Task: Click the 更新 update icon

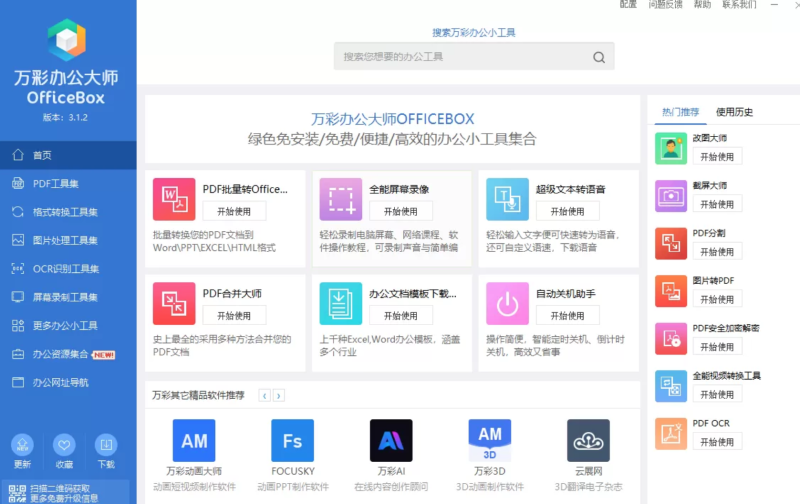Action: pos(22,445)
